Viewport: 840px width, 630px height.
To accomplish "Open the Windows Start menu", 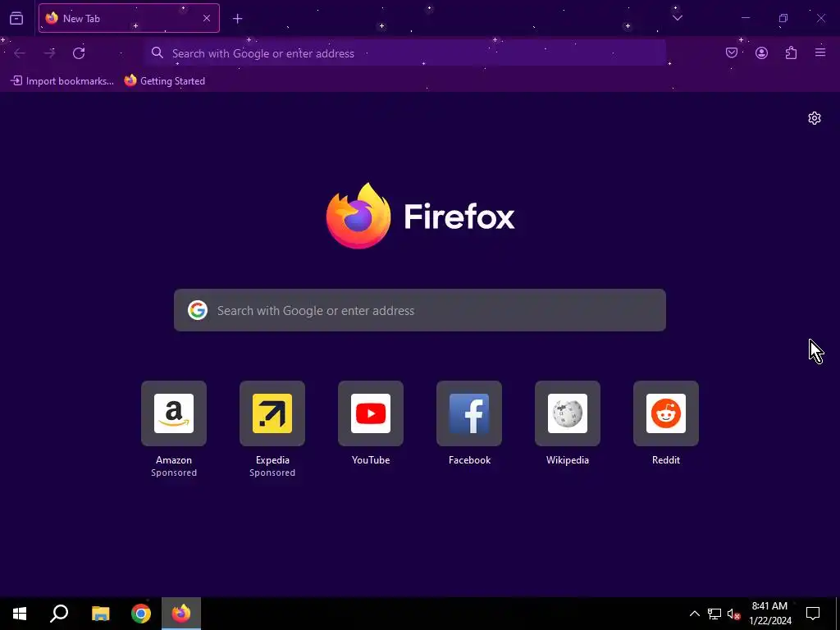I will (x=20, y=614).
